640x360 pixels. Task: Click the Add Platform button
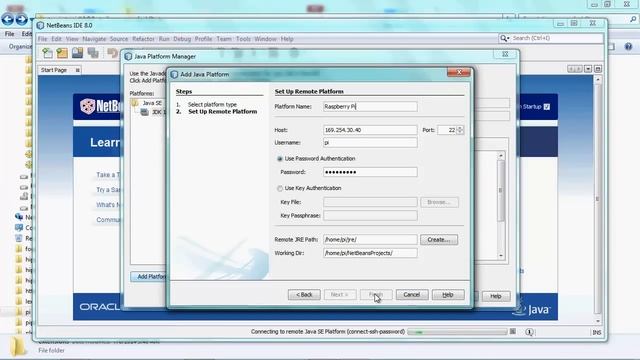pos(149,276)
